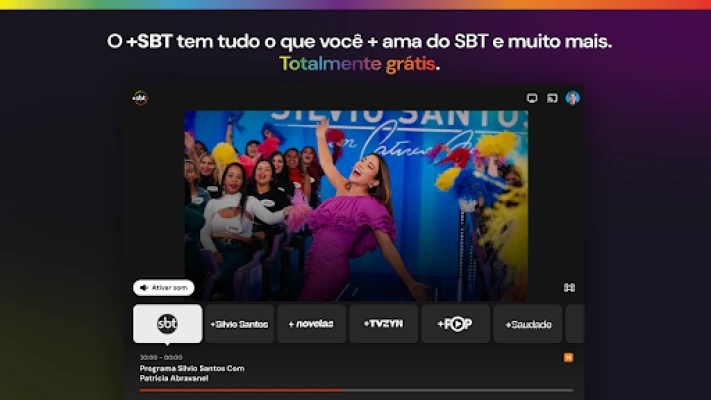Click the speaker icon in Ativar som
The width and height of the screenshot is (711, 400).
coord(144,288)
